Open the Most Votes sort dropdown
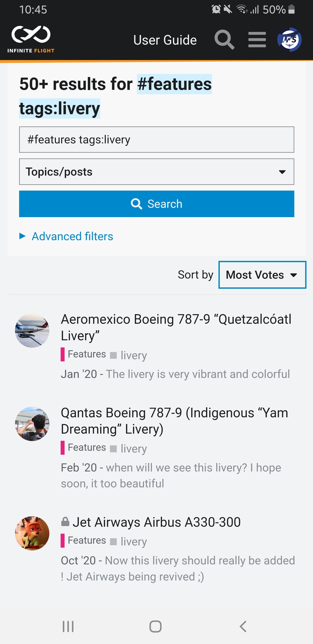Image resolution: width=313 pixels, height=644 pixels. 262,275
